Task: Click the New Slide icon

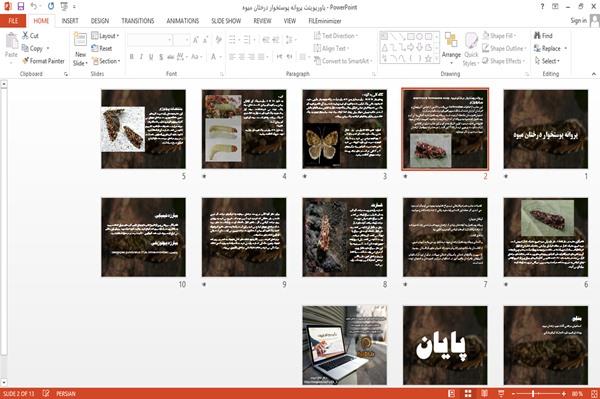Action: (80, 49)
